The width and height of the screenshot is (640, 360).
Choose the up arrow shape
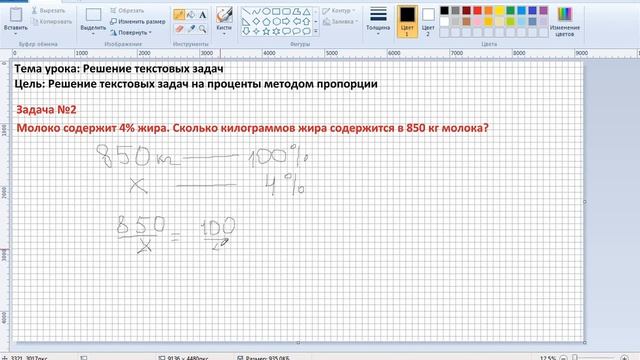point(307,21)
